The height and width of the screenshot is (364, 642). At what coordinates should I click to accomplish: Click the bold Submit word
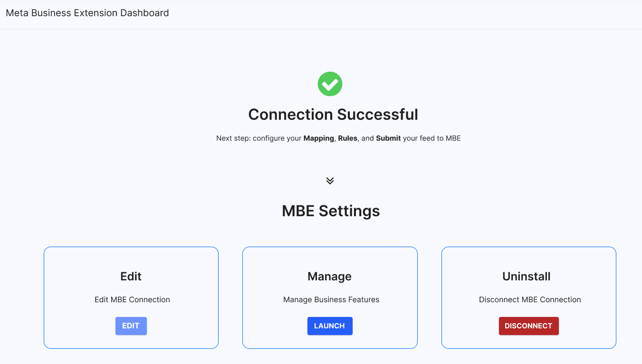(389, 138)
